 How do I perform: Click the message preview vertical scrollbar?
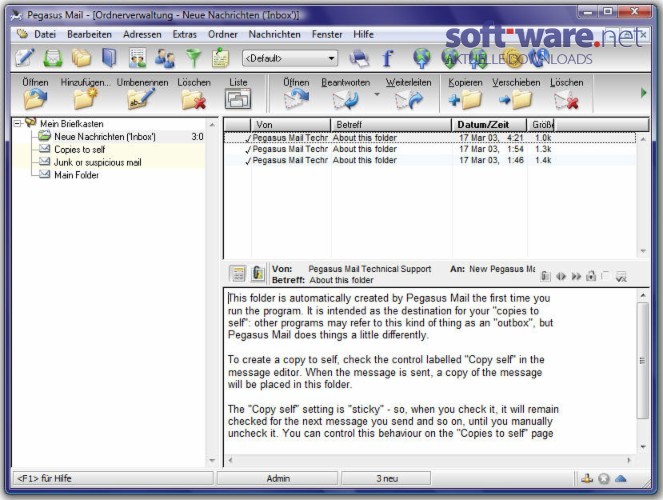[x=643, y=361]
